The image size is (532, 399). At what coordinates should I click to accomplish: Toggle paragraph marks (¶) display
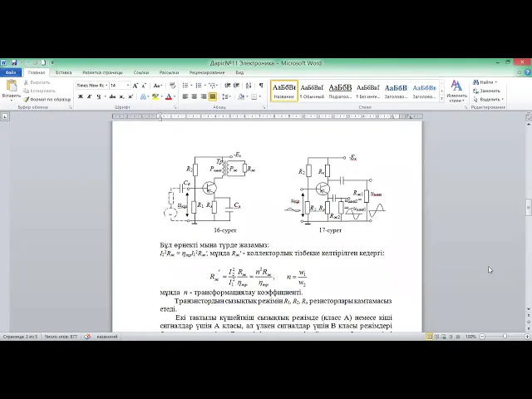[x=261, y=86]
